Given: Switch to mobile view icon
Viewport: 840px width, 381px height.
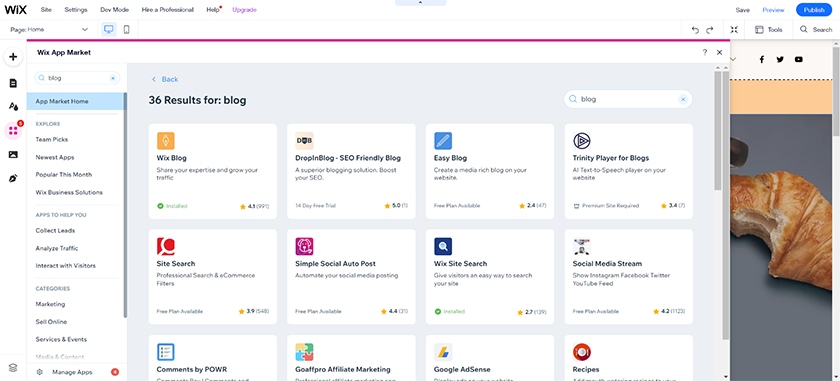Looking at the screenshot, I should (x=126, y=29).
